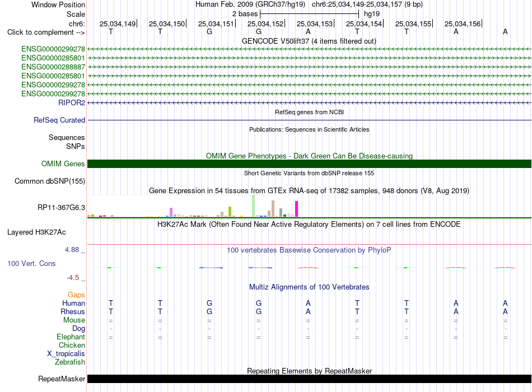Click the Sequences track label
532x392 pixels.
(67, 137)
